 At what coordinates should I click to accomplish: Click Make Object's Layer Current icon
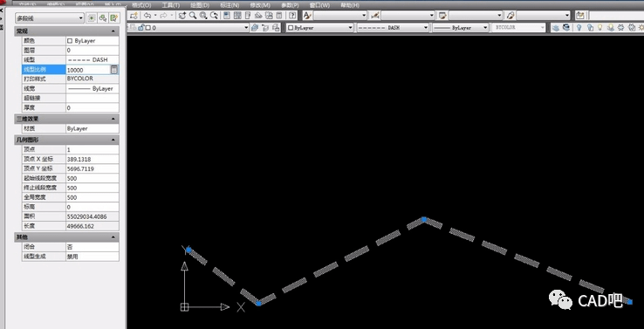[x=254, y=28]
